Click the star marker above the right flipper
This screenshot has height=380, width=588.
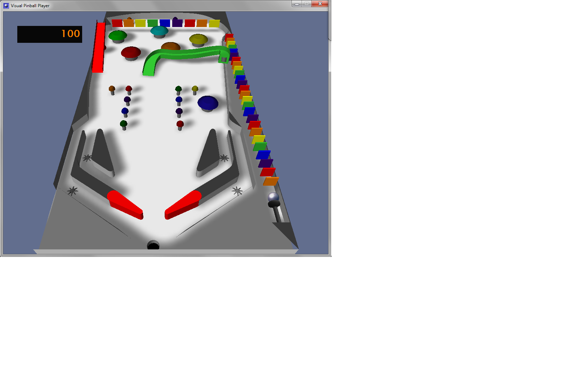[x=237, y=191]
